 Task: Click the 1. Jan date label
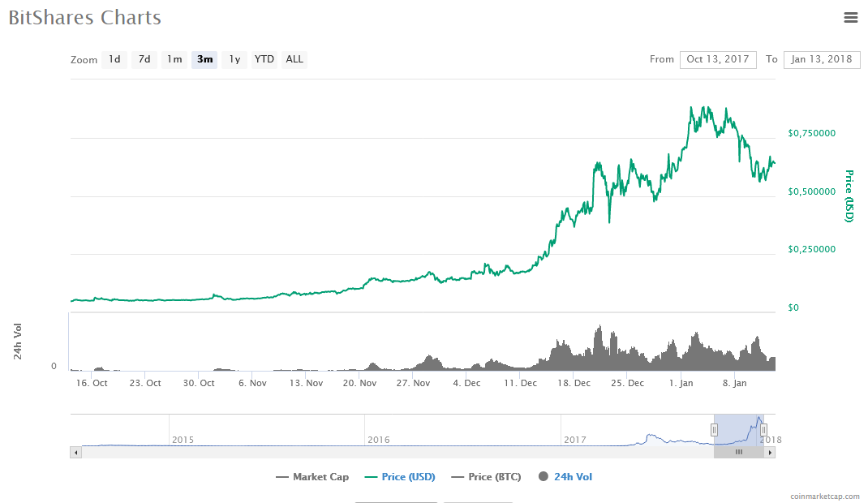click(x=681, y=383)
